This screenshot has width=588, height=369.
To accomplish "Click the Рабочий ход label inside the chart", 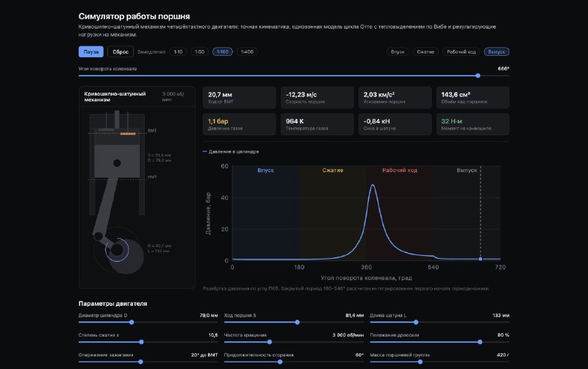I will (399, 171).
